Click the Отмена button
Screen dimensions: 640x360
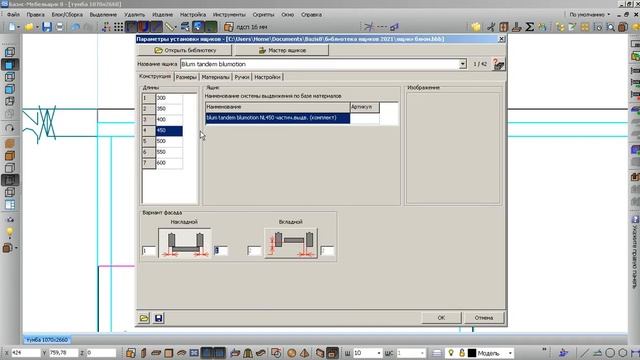coord(484,318)
